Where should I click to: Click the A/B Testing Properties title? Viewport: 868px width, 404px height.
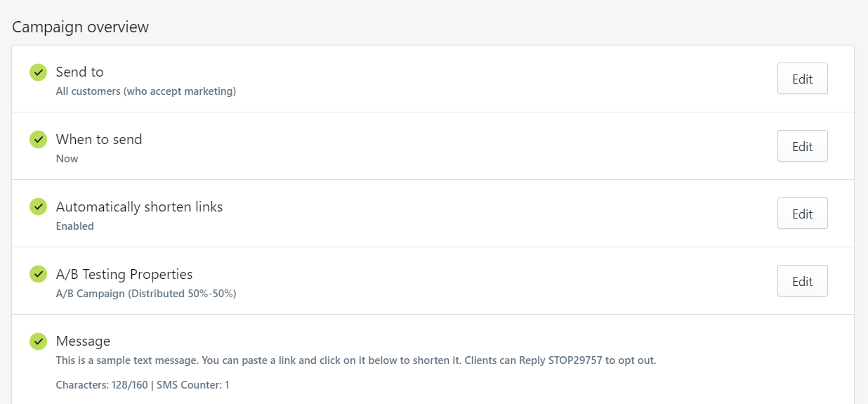(x=124, y=274)
